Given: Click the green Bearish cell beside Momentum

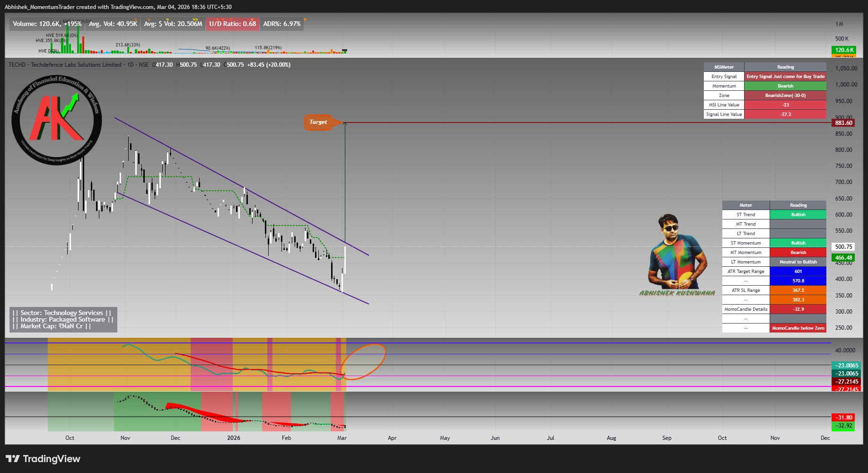Looking at the screenshot, I should pyautogui.click(x=785, y=86).
